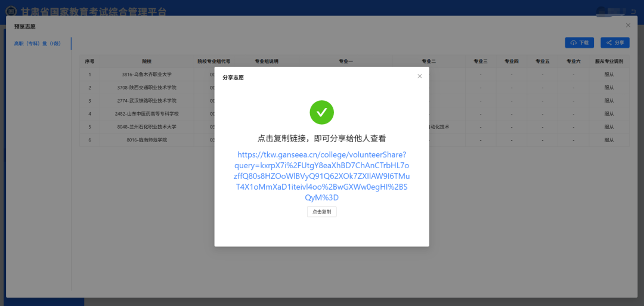The height and width of the screenshot is (306, 644).
Task: Click the 甘肃省国家教育考试综合管理平台 title
Action: (93, 11)
